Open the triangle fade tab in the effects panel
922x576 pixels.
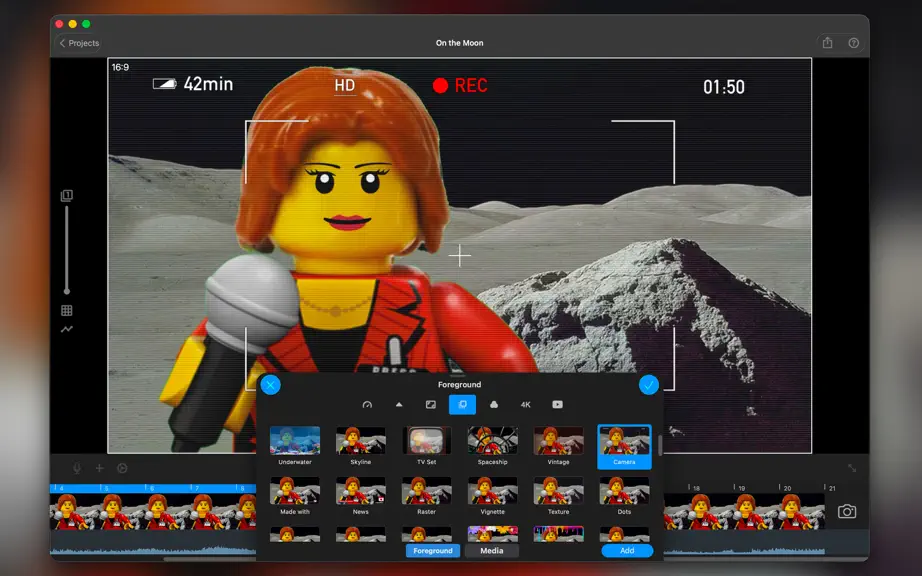tap(399, 404)
